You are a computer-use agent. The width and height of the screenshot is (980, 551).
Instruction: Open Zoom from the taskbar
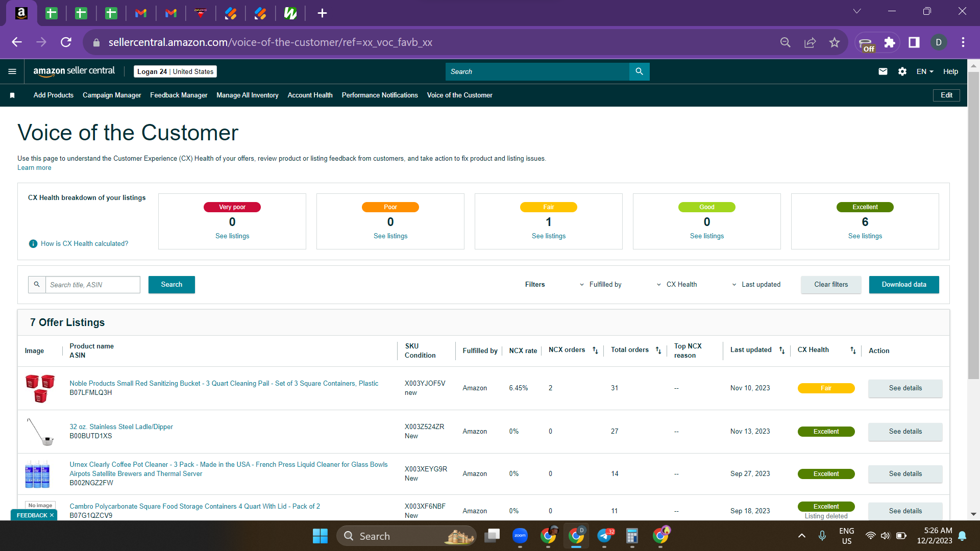click(x=520, y=536)
